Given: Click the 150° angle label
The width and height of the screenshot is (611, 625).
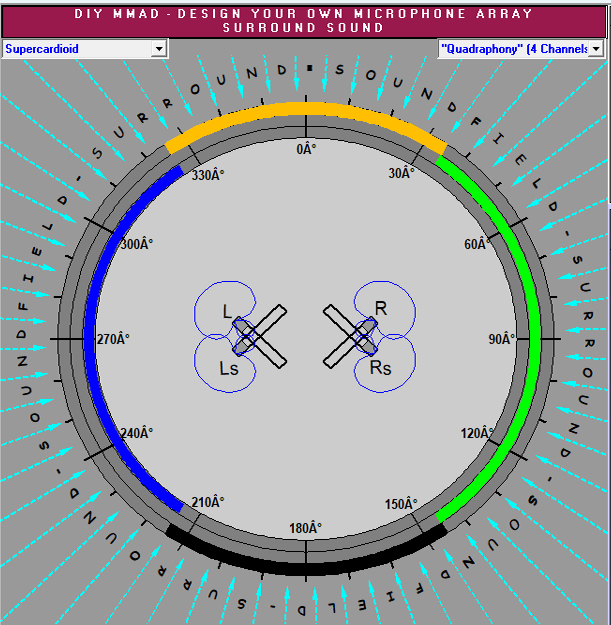Looking at the screenshot, I should pos(401,503).
